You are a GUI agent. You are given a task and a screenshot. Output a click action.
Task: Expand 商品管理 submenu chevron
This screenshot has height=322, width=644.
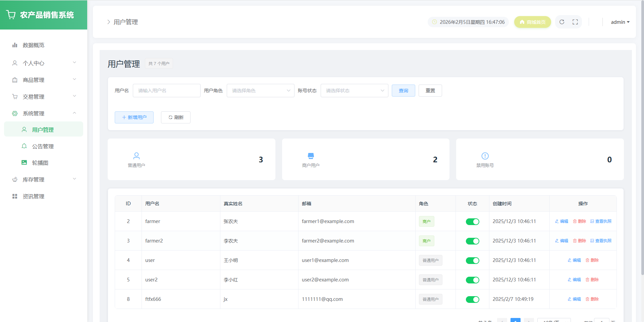pyautogui.click(x=74, y=79)
